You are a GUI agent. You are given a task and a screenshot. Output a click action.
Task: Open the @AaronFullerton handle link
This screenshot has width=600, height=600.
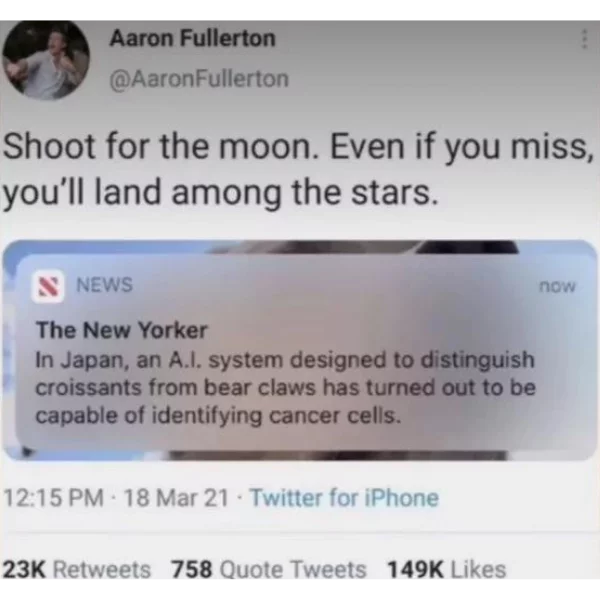199,79
